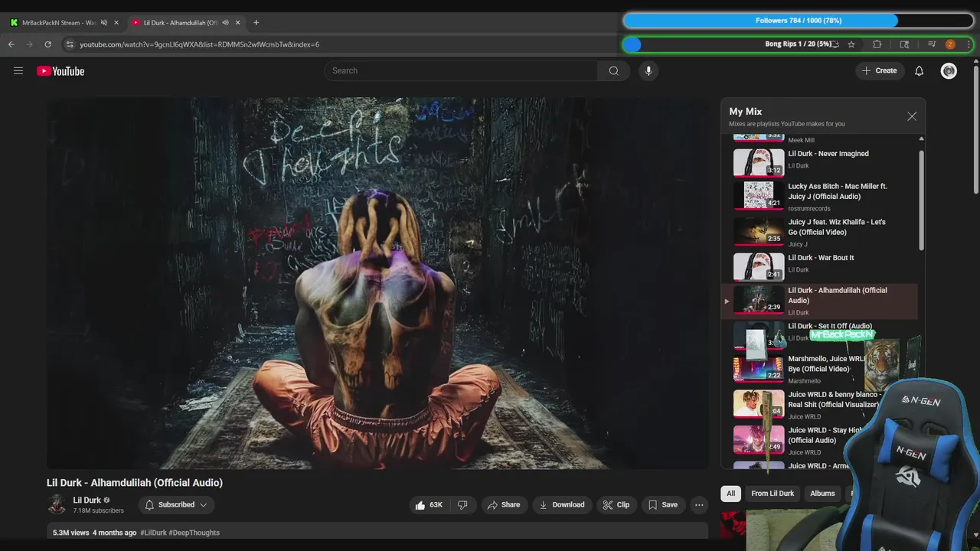Image resolution: width=980 pixels, height=551 pixels.
Task: Play Lucky Ass Bitch - Mac Miller
Action: coord(819,196)
